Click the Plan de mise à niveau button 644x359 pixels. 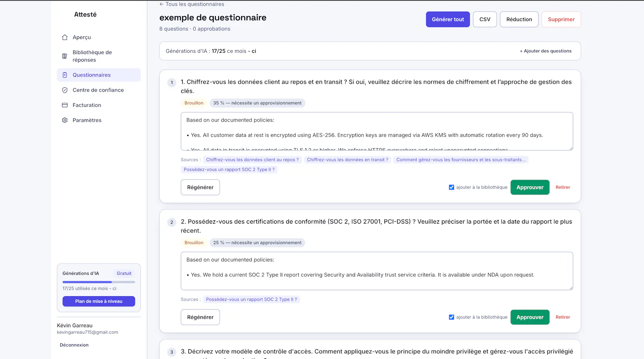click(x=99, y=301)
